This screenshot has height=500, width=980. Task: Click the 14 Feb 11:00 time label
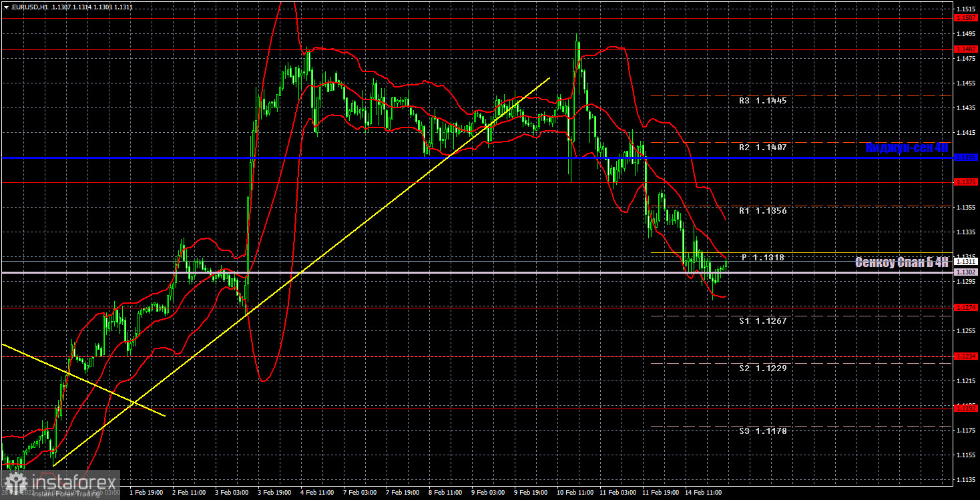point(702,493)
